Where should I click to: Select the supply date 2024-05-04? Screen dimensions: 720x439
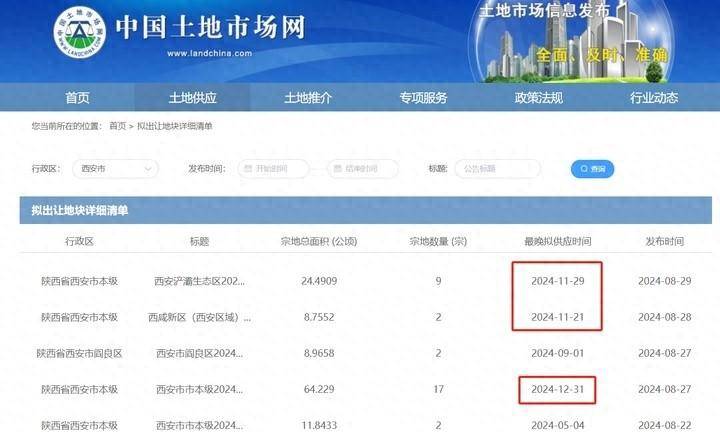point(558,426)
